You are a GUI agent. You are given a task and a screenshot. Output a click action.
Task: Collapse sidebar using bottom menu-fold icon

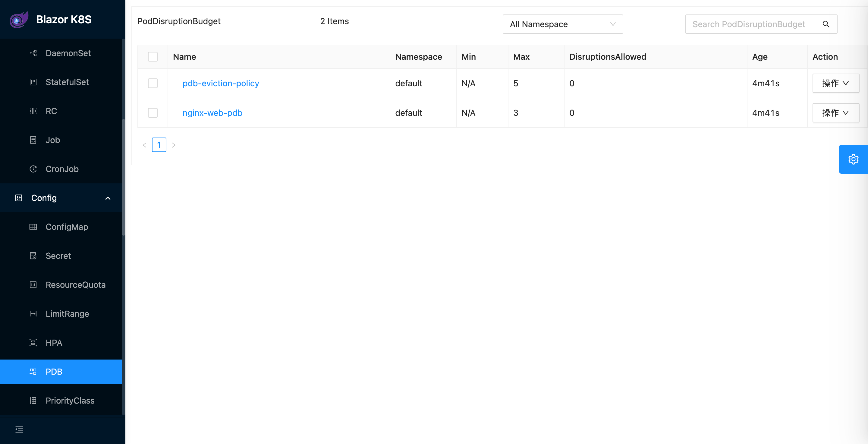(x=19, y=430)
